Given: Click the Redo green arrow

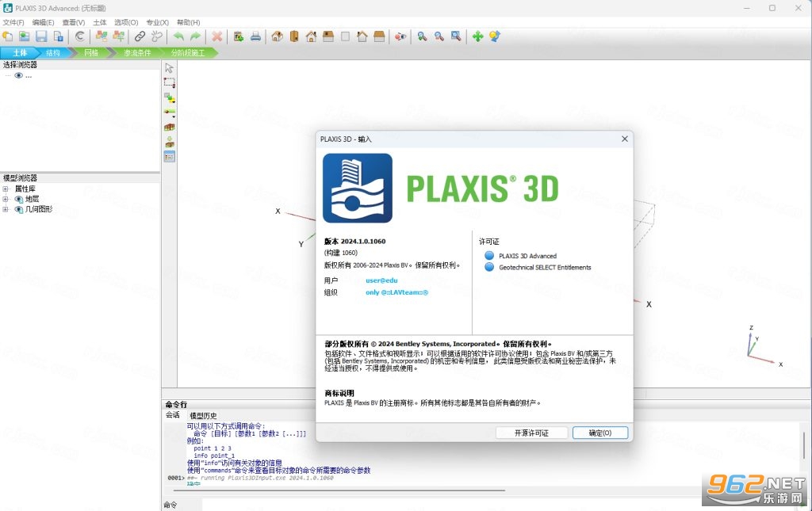Looking at the screenshot, I should [195, 36].
